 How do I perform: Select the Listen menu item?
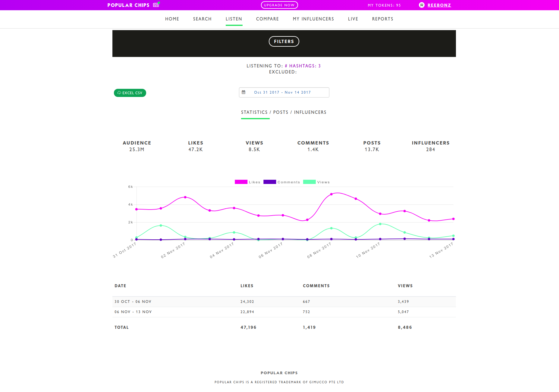234,19
